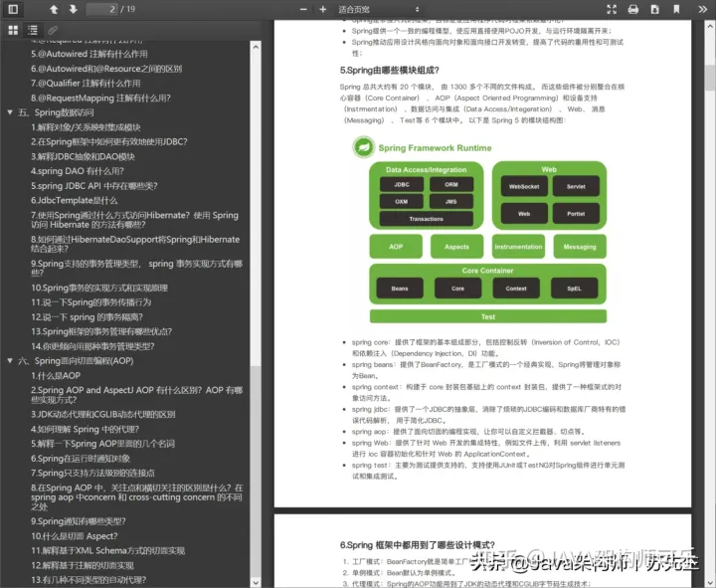Click document scrollbar up arrow

coord(710,27)
